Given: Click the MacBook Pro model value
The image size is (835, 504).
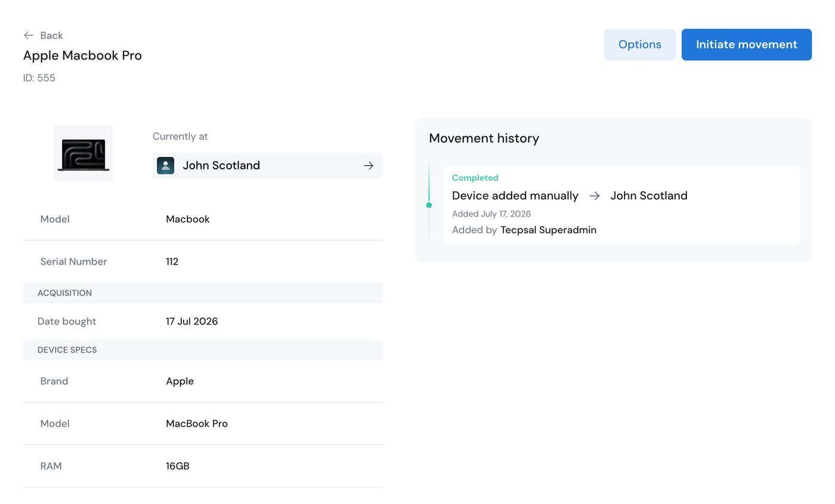Looking at the screenshot, I should (197, 423).
